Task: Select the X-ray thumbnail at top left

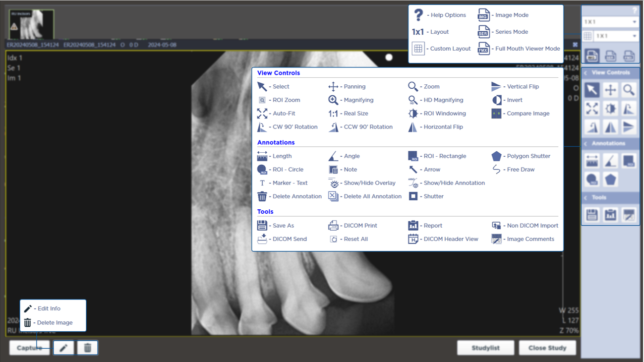Action: pos(31,24)
